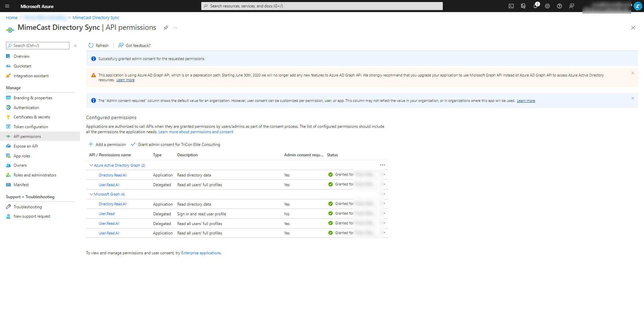Open Certificates & secrets menu item
The height and width of the screenshot is (325, 644).
pyautogui.click(x=32, y=117)
